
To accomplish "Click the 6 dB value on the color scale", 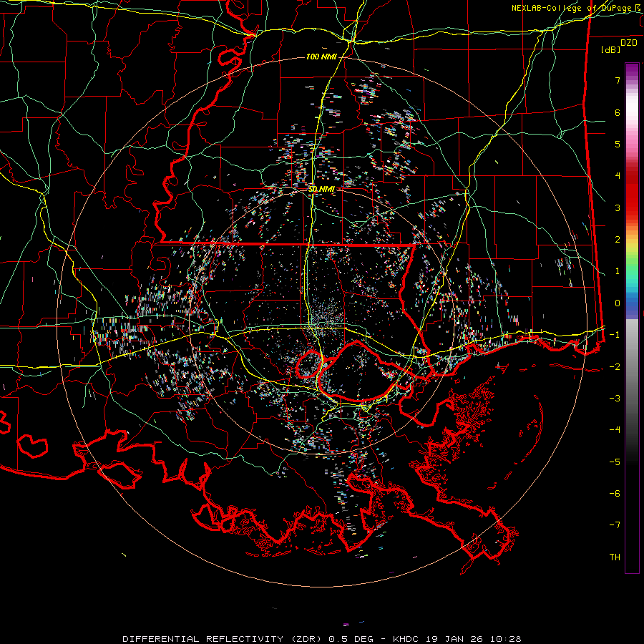I will point(618,112).
